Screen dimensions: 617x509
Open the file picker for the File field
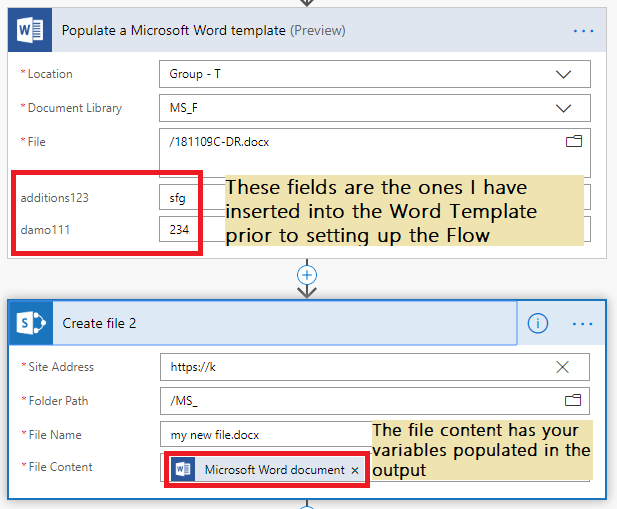(574, 141)
